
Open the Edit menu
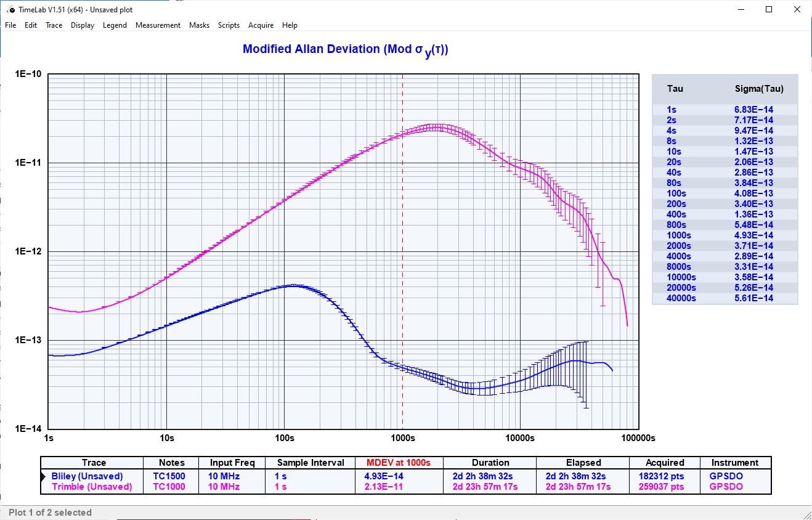[x=30, y=25]
